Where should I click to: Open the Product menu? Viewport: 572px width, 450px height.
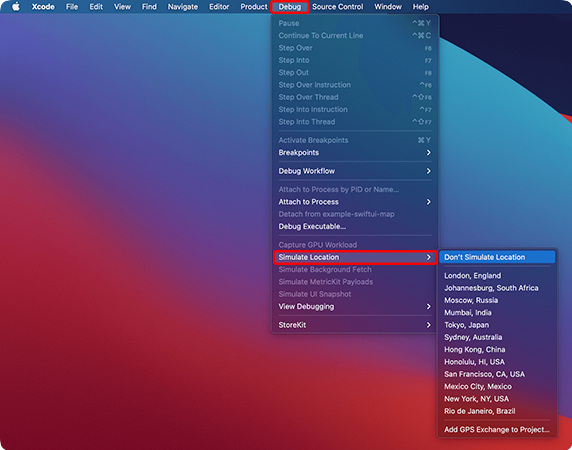[x=254, y=7]
